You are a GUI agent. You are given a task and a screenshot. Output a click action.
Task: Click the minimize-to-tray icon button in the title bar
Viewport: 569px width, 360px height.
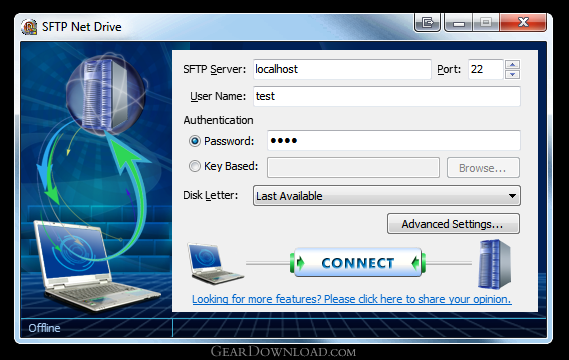(x=427, y=22)
